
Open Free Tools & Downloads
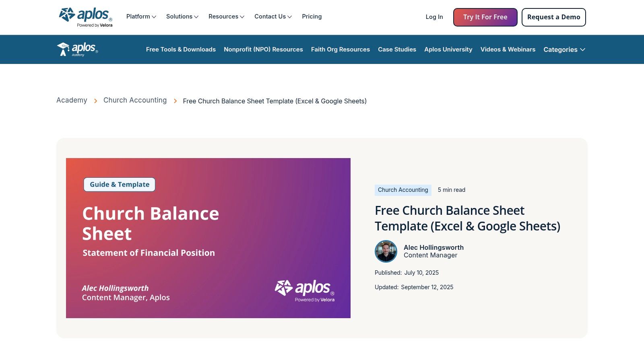pos(181,49)
